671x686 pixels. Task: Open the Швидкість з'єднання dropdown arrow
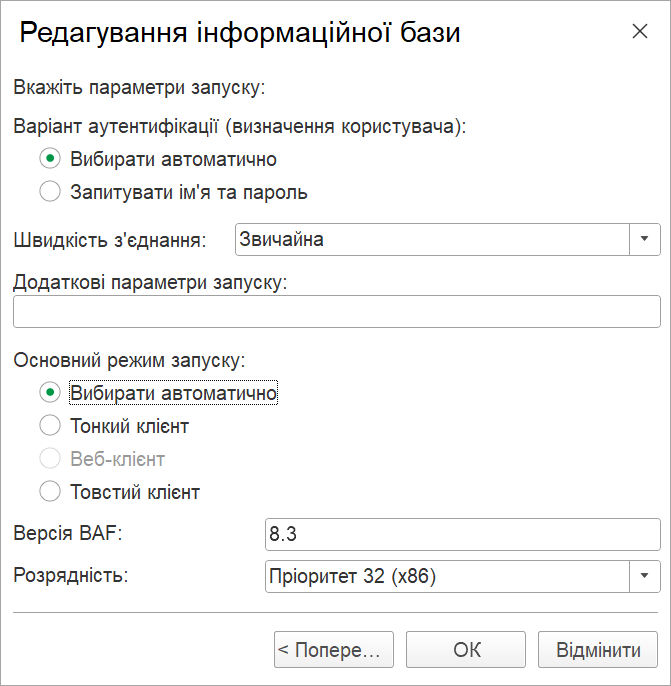tap(645, 239)
